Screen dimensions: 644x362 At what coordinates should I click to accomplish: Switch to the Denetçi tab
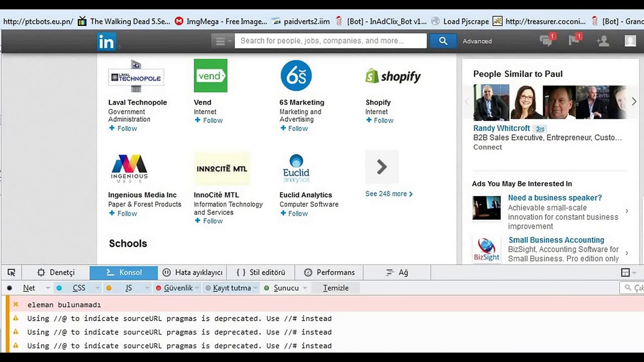pos(56,273)
